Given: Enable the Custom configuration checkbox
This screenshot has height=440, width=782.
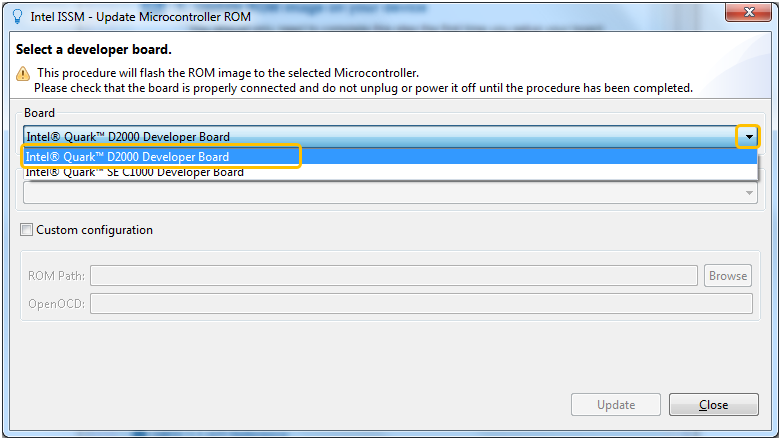Looking at the screenshot, I should [x=26, y=229].
